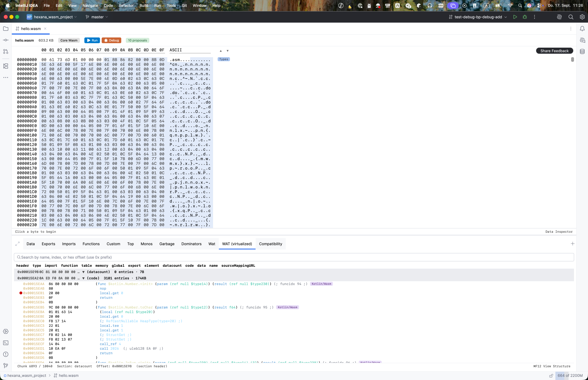Viewport: 588px width, 380px height.
Task: Open the Project tool window folder icon
Action: tap(6, 29)
